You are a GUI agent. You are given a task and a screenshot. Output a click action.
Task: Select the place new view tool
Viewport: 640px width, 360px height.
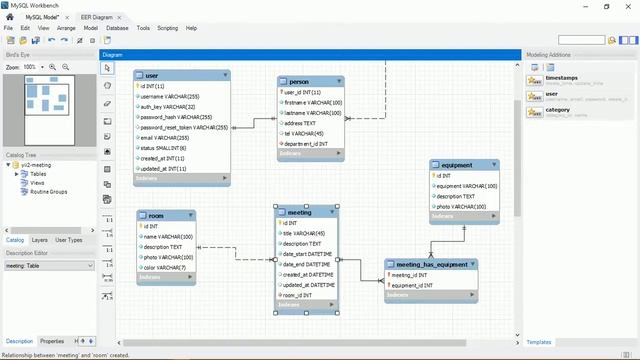click(107, 184)
